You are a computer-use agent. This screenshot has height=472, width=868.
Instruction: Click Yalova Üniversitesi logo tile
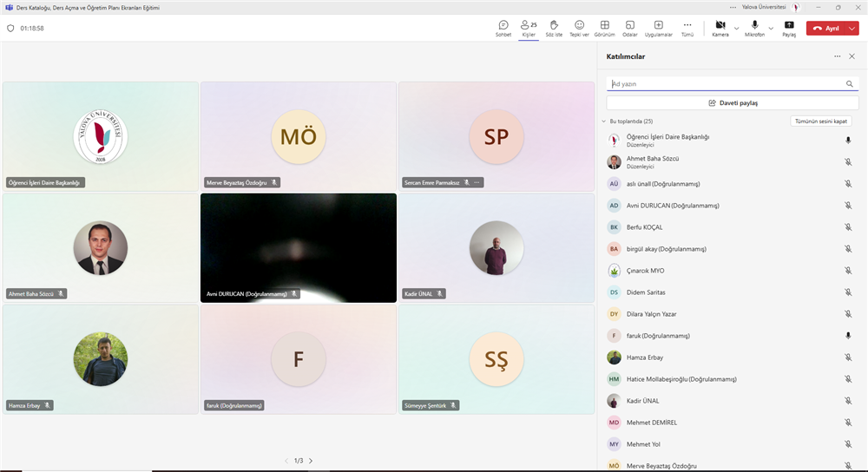coord(100,137)
